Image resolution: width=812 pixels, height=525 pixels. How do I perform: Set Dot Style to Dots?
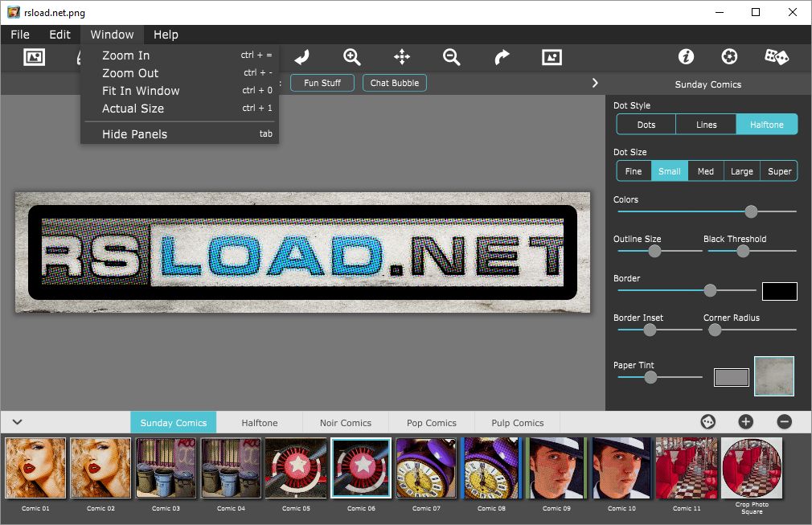pyautogui.click(x=646, y=125)
